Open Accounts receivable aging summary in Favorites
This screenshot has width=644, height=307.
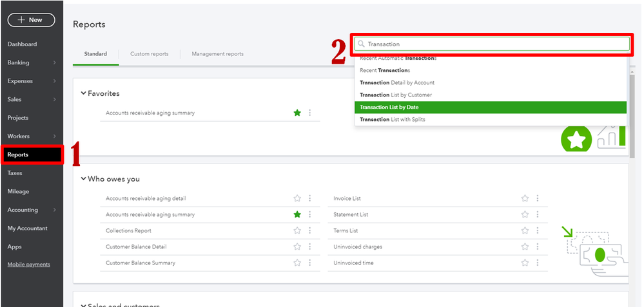click(x=150, y=113)
